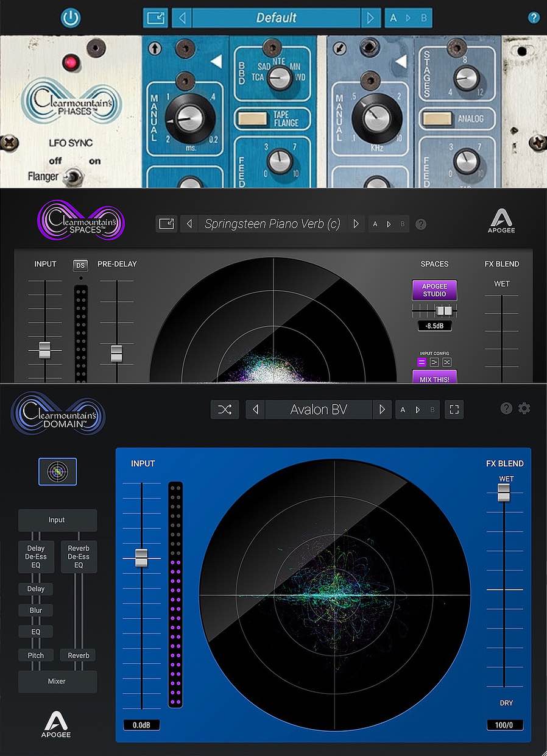
Task: Click the Spaces preset browser window icon
Action: tap(166, 224)
